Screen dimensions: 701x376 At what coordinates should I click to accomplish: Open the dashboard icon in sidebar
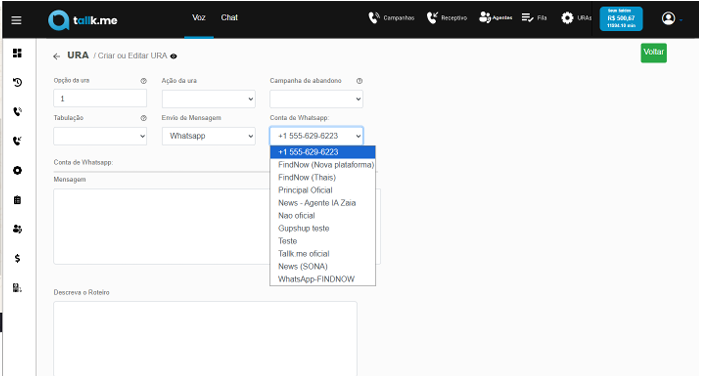pyautogui.click(x=17, y=53)
